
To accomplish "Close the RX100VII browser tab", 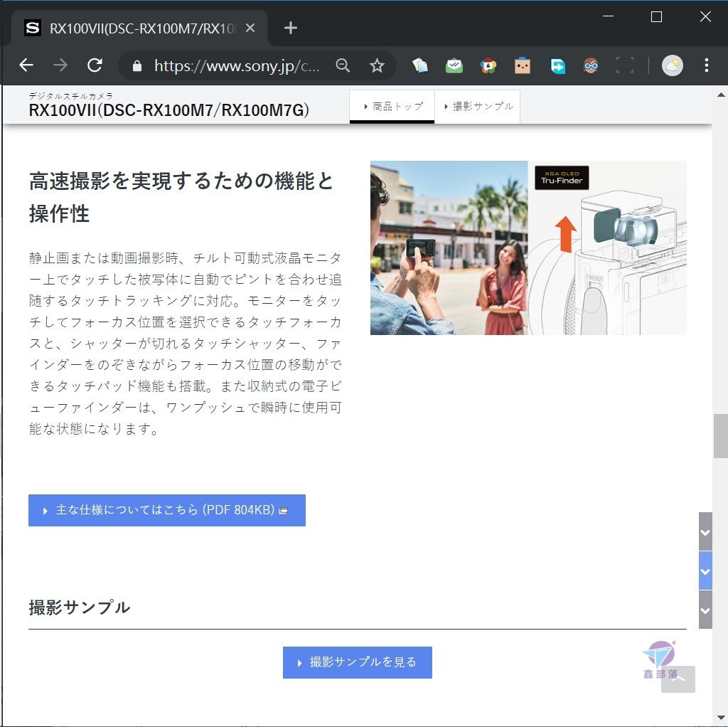I will pyautogui.click(x=250, y=28).
